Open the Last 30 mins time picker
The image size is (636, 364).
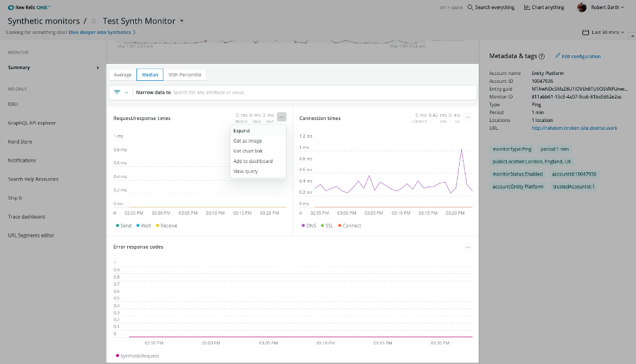(x=603, y=33)
